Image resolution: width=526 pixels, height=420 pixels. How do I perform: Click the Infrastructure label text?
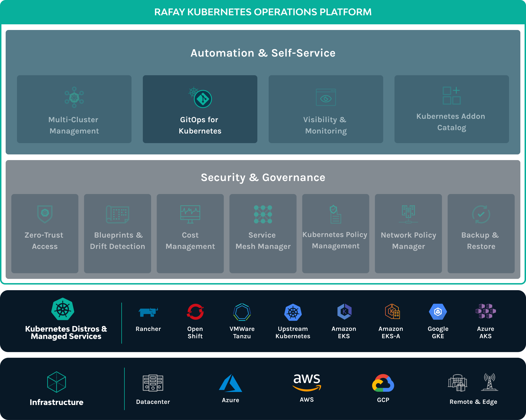click(x=57, y=402)
